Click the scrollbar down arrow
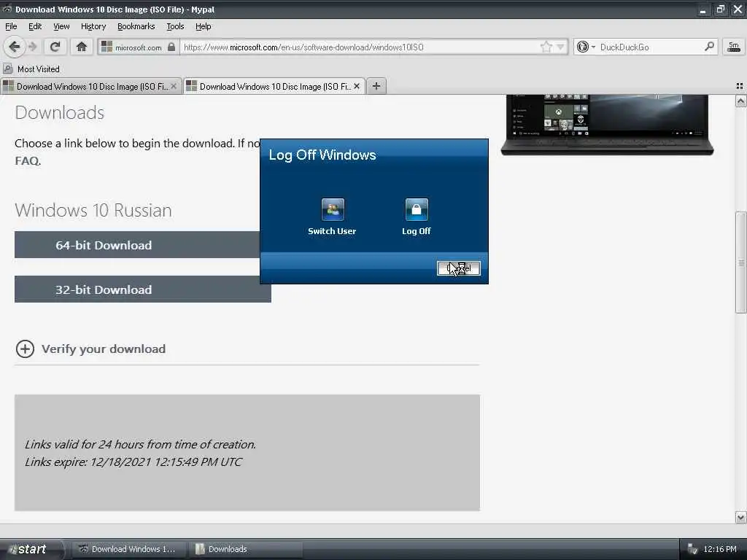 click(x=740, y=517)
